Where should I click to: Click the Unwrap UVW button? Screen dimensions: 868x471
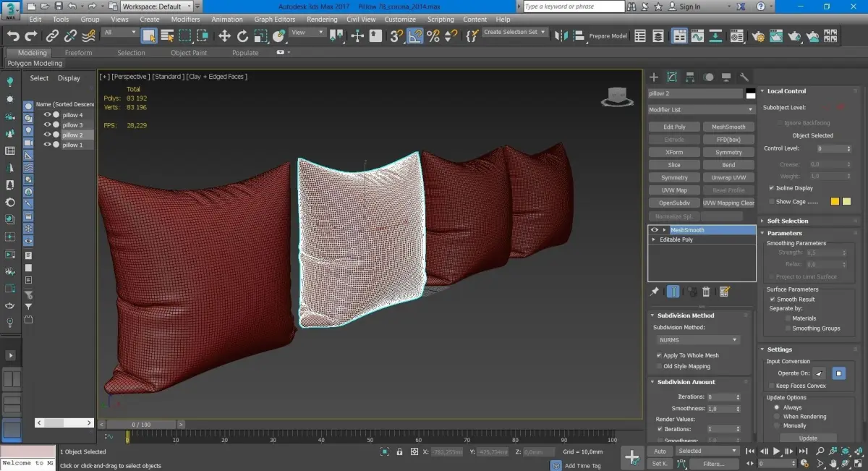(728, 177)
